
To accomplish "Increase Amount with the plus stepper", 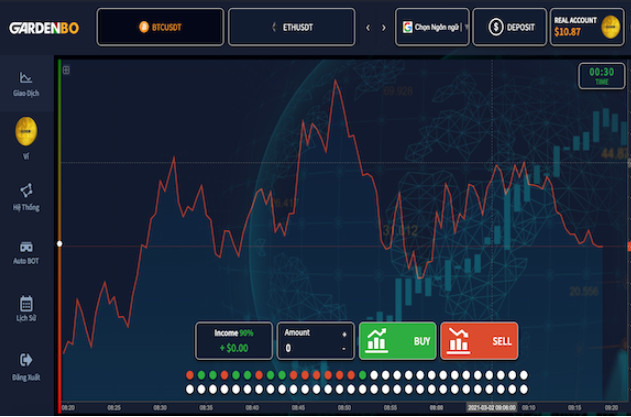I will (344, 334).
